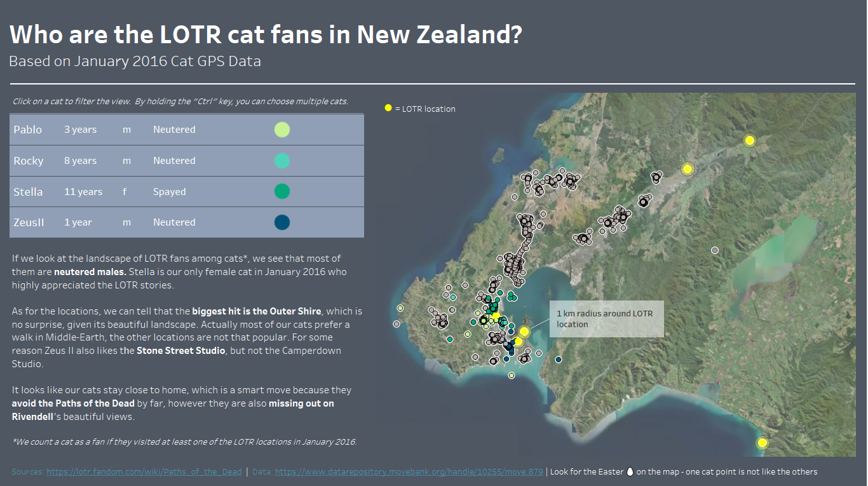868x486 pixels.
Task: Click the bold 'Stone Street Studio' text
Action: point(180,351)
